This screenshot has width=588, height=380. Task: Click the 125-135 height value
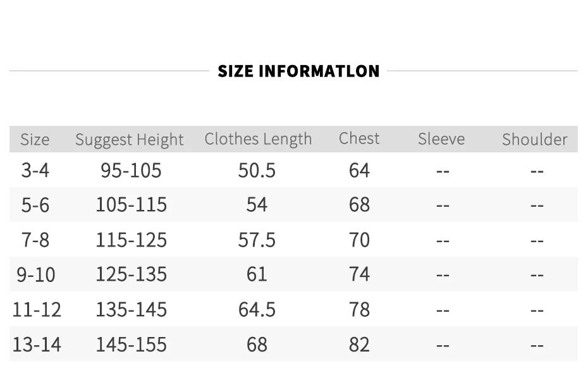(131, 274)
